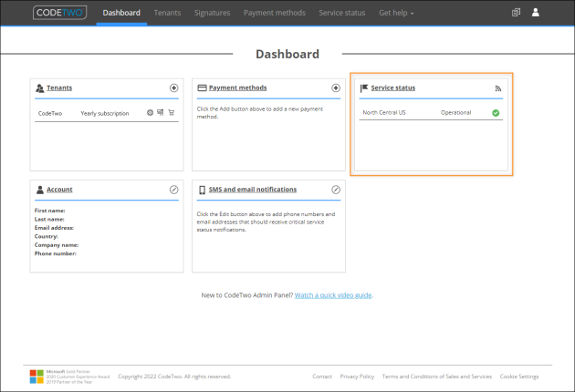Screen dimensions: 575x392
Task: Open the Service status RSS feed icon
Action: [x=498, y=88]
